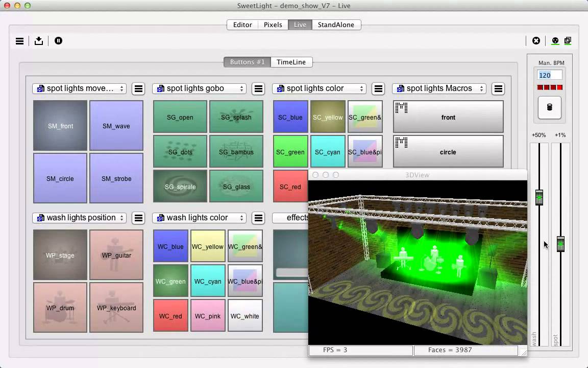588x368 pixels.
Task: Select the SC_green spot color
Action: 290,151
